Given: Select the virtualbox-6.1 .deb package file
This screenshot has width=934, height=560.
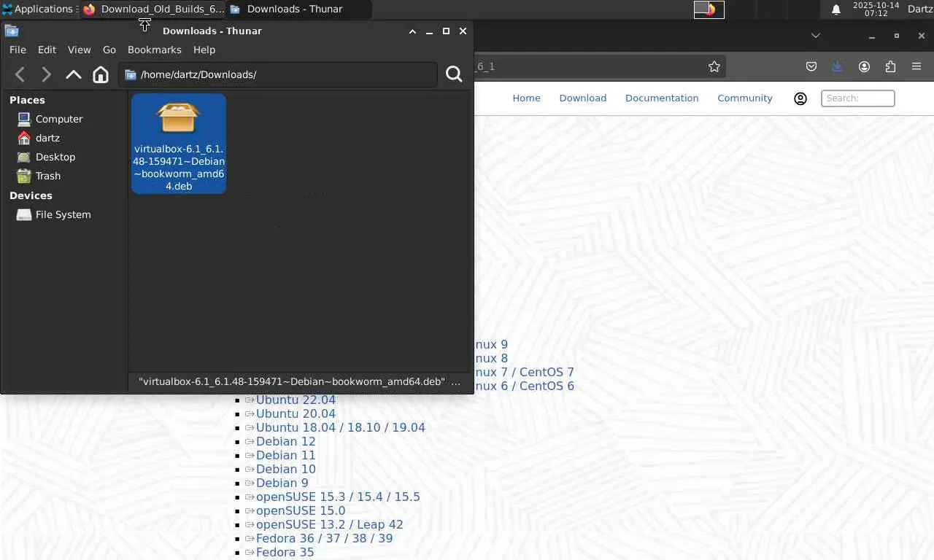Looking at the screenshot, I should point(179,144).
